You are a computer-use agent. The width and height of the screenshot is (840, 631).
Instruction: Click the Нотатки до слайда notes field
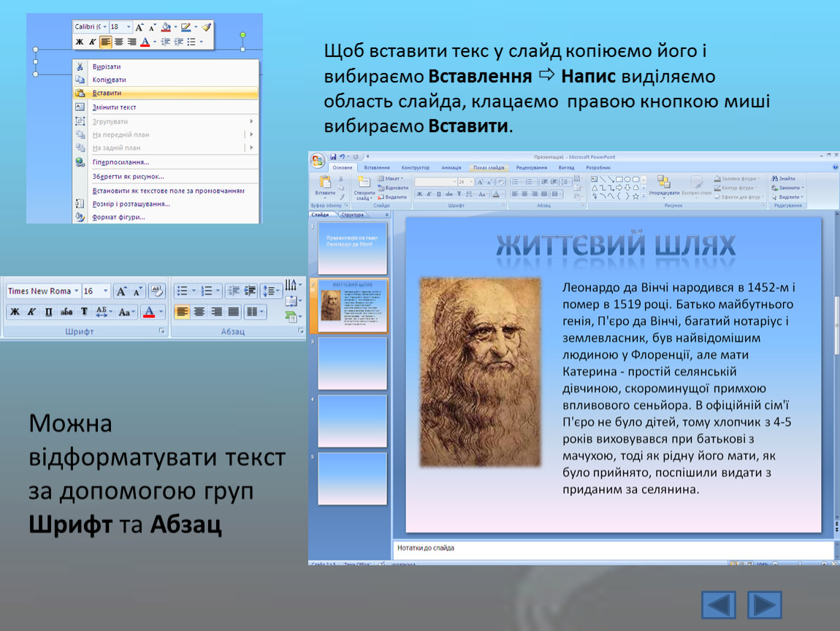(614, 548)
